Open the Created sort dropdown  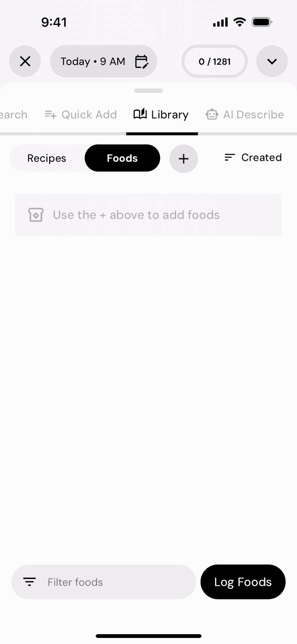click(x=253, y=158)
